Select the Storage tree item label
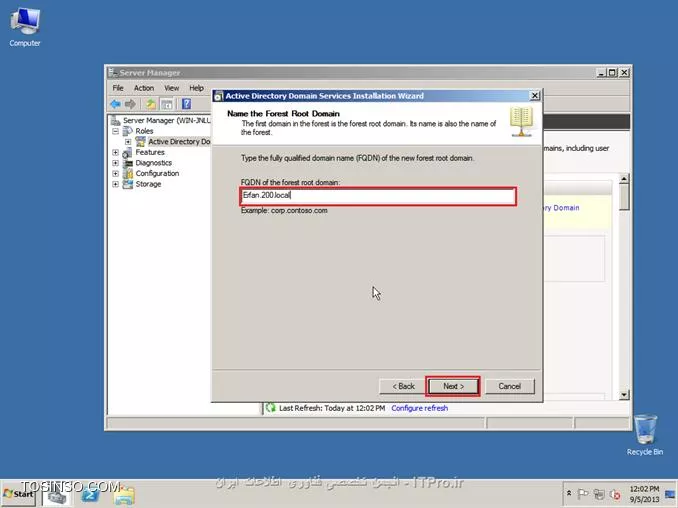This screenshot has height=508, width=678. click(x=148, y=184)
